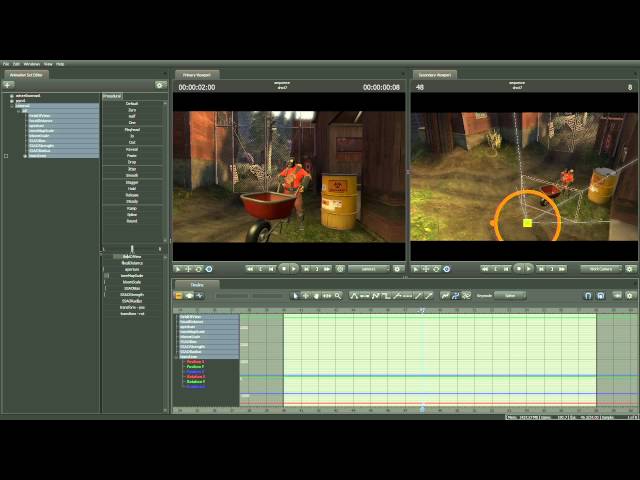
Task: Select the timeline arrow select tool
Action: point(295,296)
